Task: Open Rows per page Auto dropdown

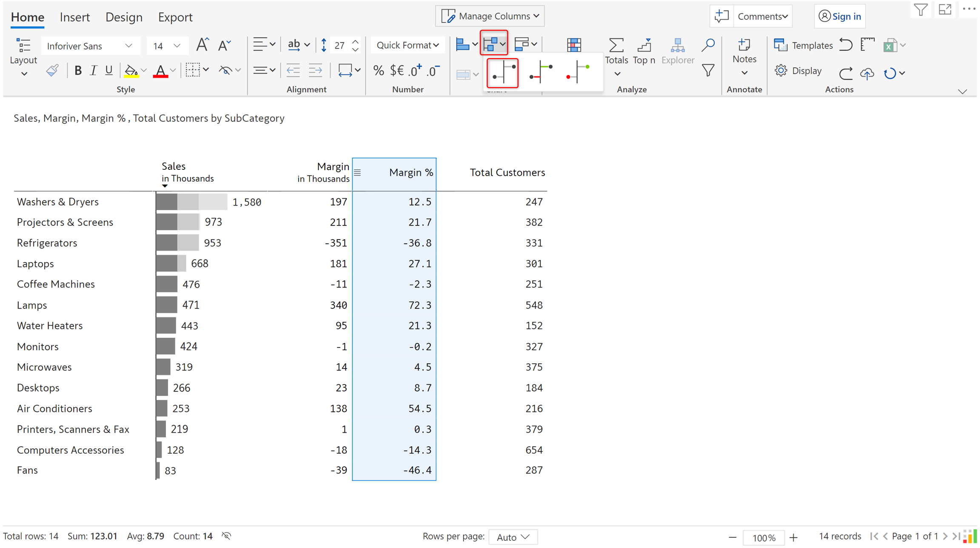Action: (x=513, y=537)
